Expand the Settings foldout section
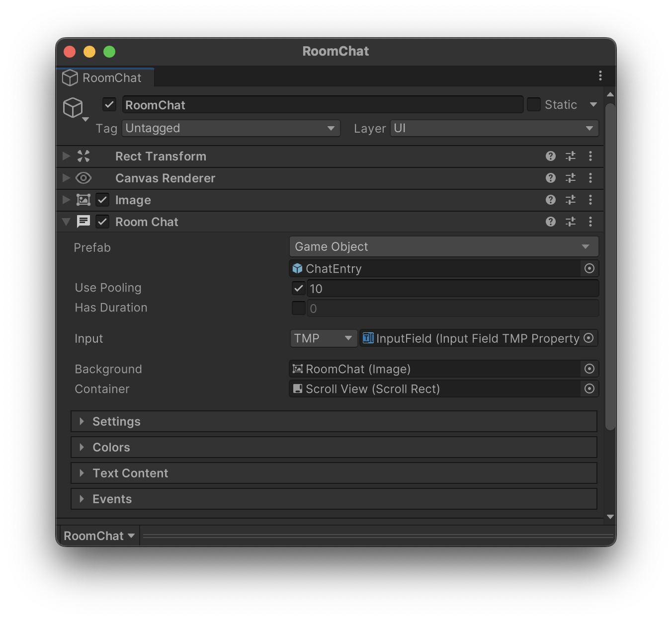 click(x=116, y=422)
